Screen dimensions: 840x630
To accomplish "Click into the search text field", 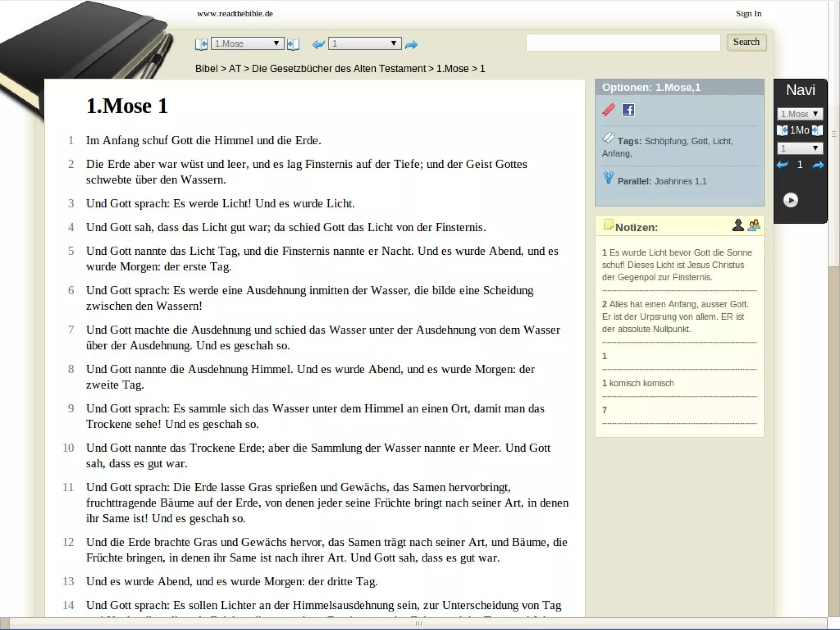I will coord(623,43).
